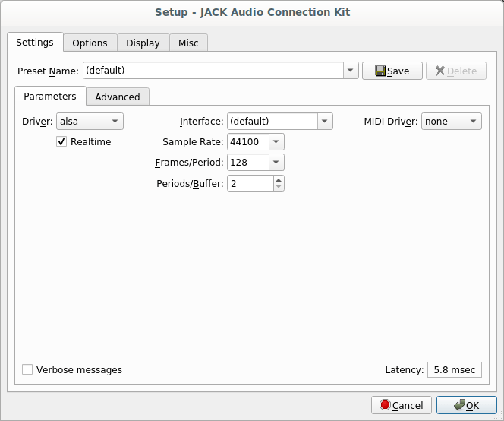Click into the Periods/Buffer value field

pyautogui.click(x=249, y=183)
